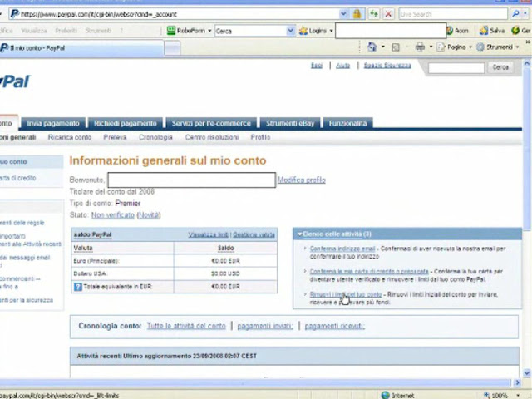Image resolution: width=532 pixels, height=399 pixels.
Task: Click the Visualizza limiti link
Action: [209, 234]
